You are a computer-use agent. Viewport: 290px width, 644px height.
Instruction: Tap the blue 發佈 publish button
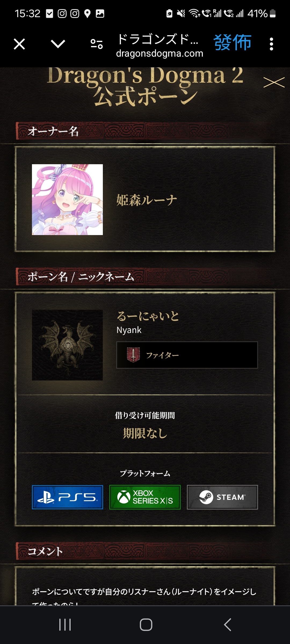point(233,43)
